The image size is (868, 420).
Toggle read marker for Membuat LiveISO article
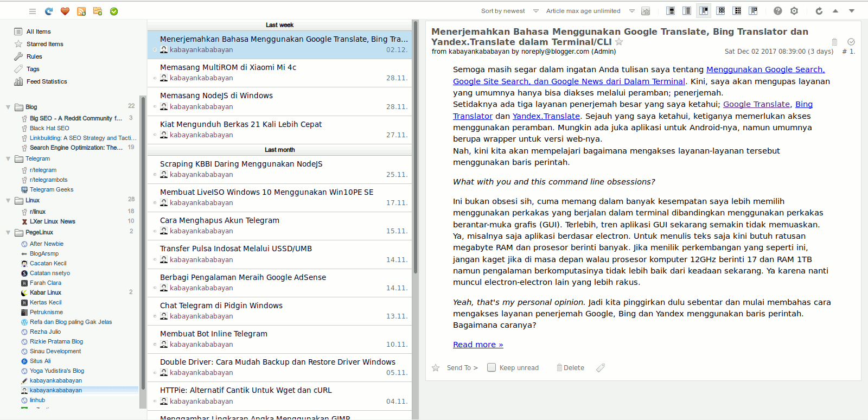(155, 203)
